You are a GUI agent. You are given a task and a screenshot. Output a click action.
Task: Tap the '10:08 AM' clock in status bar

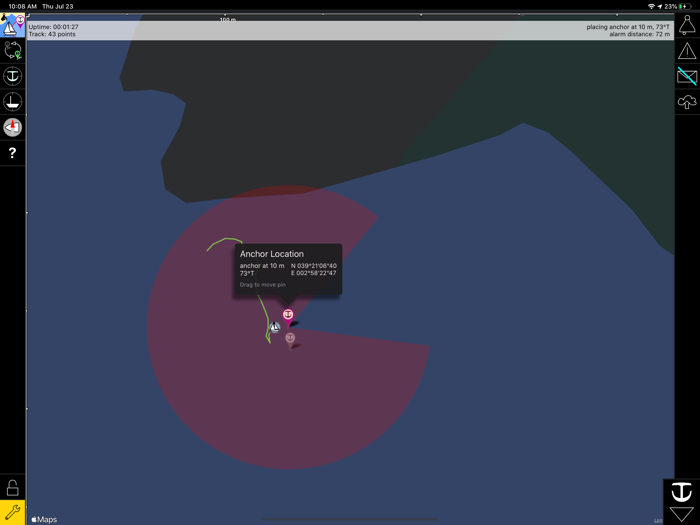point(22,6)
